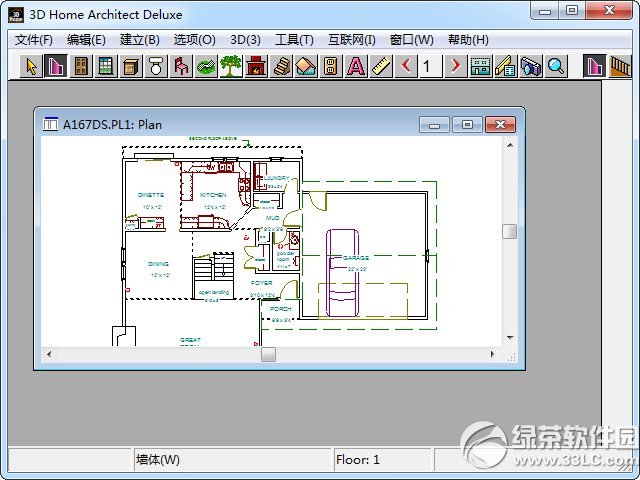Click the FOYER room label

[262, 283]
